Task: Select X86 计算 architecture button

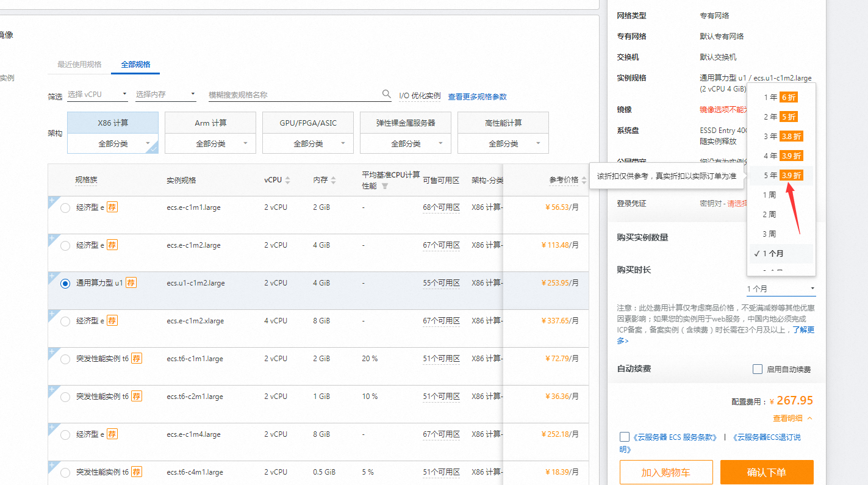Action: [113, 123]
